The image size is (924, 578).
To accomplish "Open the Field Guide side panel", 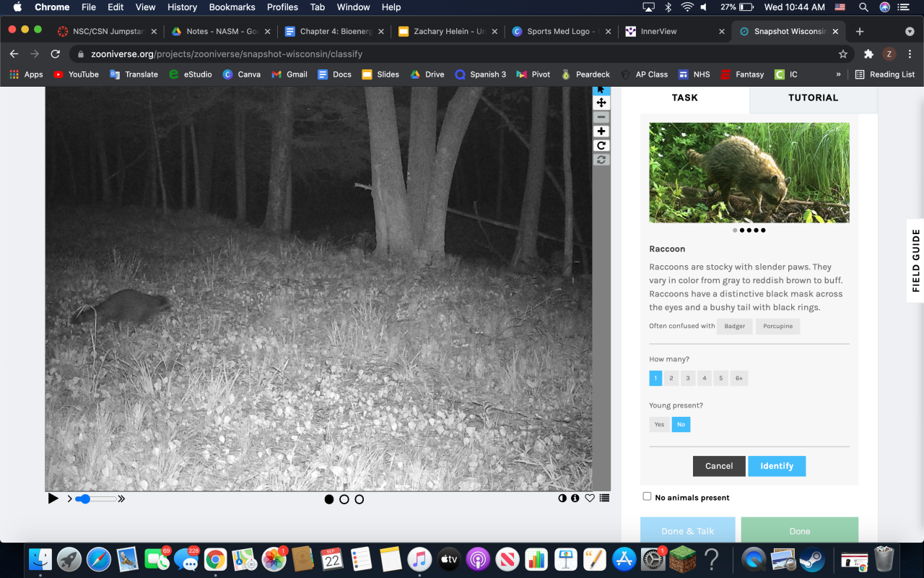I will click(x=915, y=260).
